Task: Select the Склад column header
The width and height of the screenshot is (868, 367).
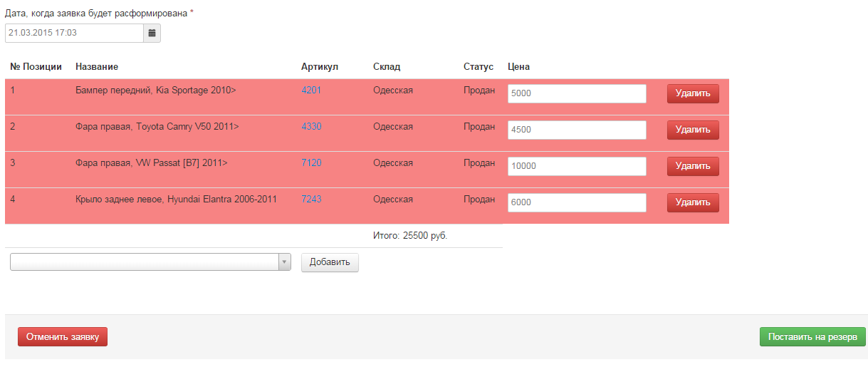Action: pyautogui.click(x=387, y=67)
